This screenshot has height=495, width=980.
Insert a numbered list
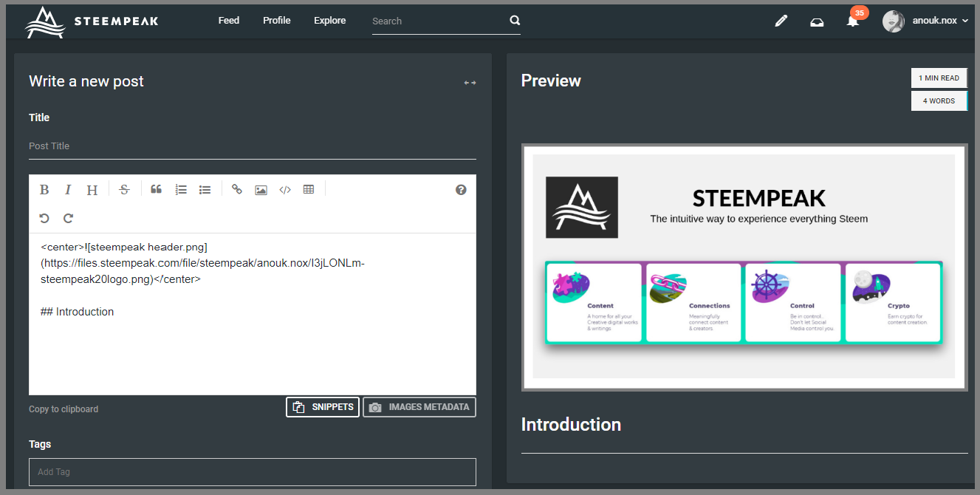pos(181,190)
